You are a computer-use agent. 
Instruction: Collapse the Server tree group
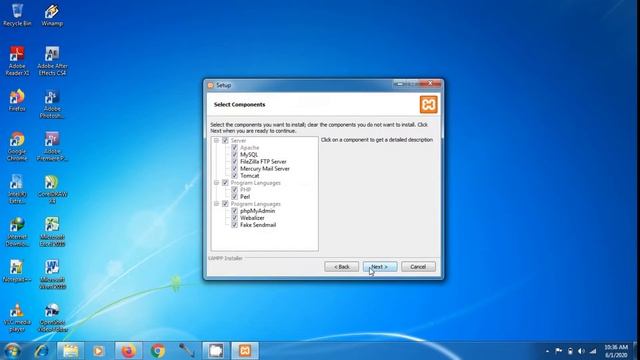[216, 140]
